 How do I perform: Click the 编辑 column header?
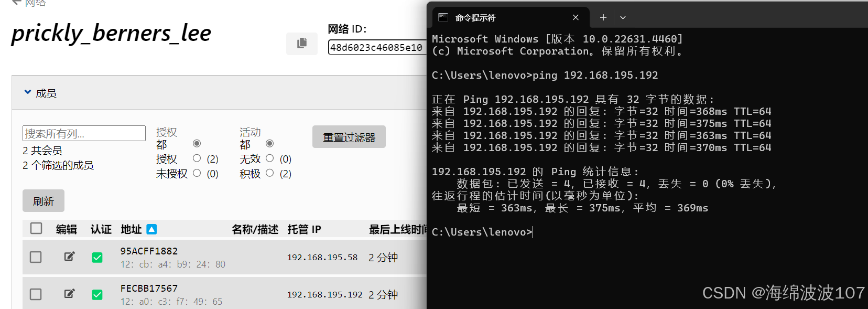click(x=67, y=229)
